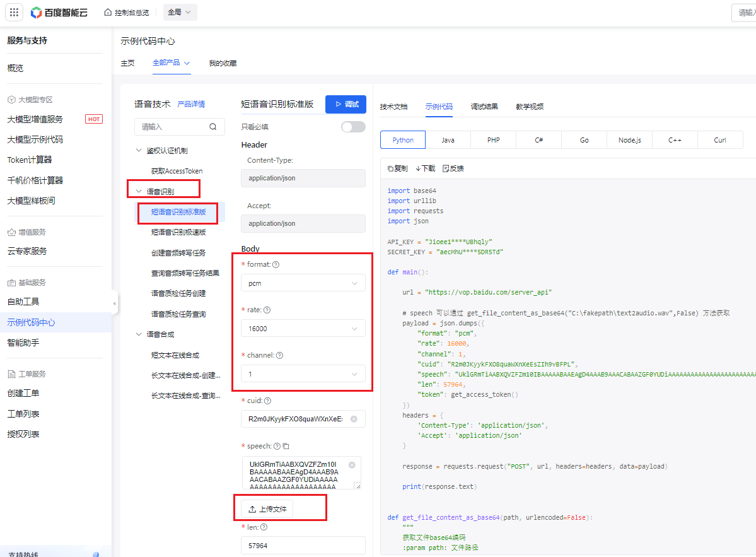Viewport: 756px width, 557px height.
Task: Toggle the 只看必填 switch
Action: click(x=353, y=127)
